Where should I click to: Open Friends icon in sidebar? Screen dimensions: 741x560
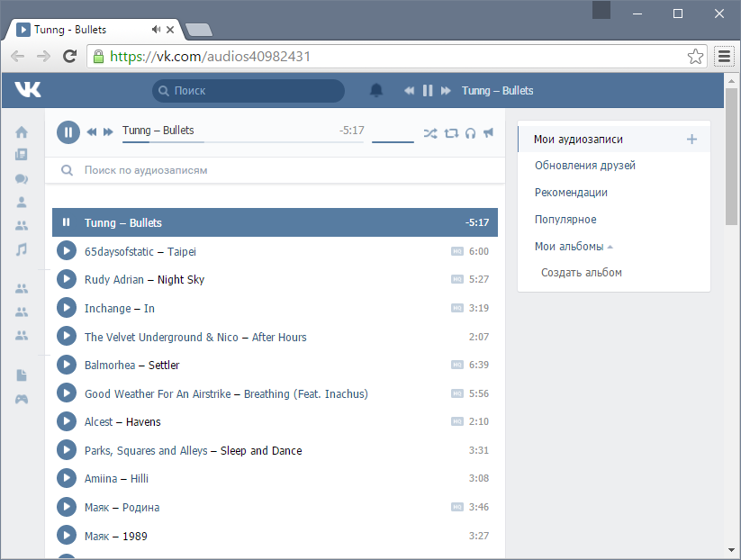click(x=22, y=225)
